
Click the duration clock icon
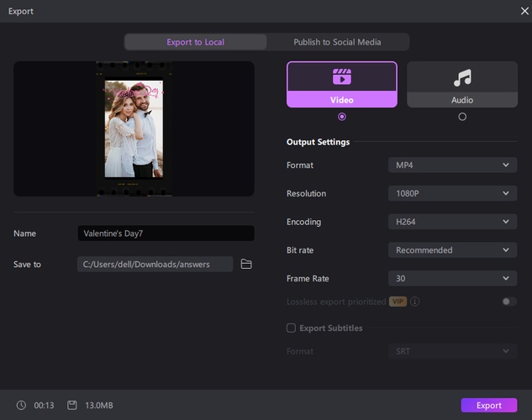[x=21, y=406]
